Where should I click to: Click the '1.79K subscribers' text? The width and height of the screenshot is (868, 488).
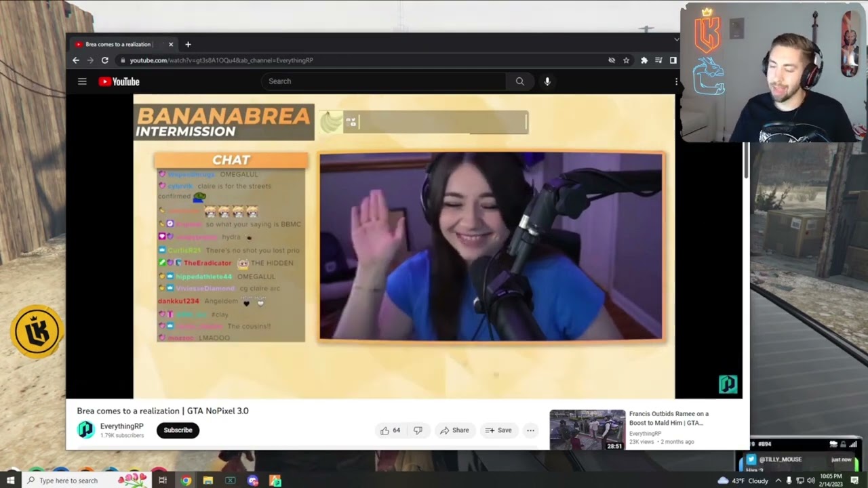coord(122,435)
